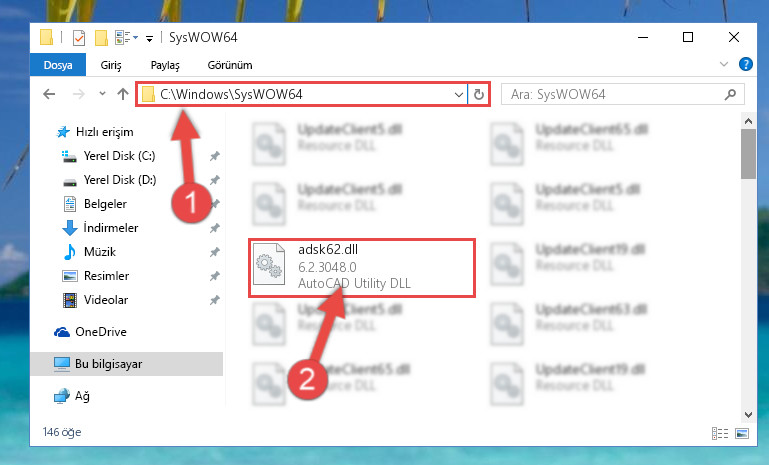Image resolution: width=769 pixels, height=465 pixels.
Task: Click the vertical scrollbar thumb
Action: click(748, 154)
